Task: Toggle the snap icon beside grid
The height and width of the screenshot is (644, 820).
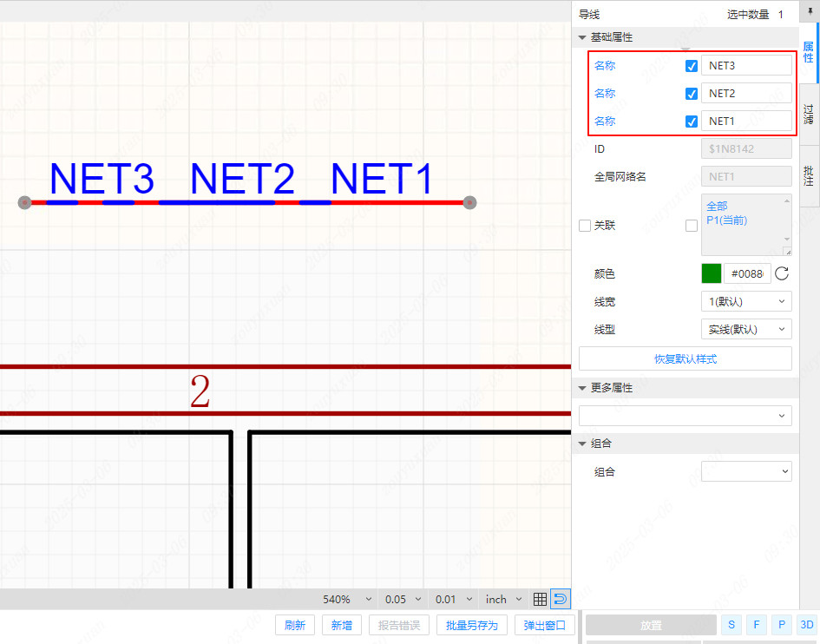Action: (561, 599)
